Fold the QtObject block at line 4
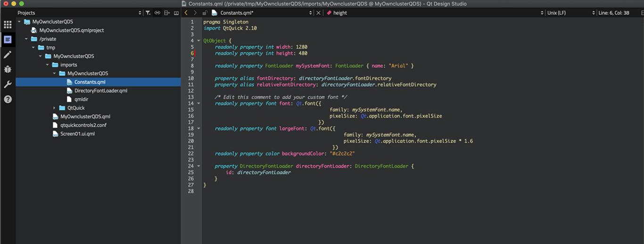This screenshot has width=644, height=244. (x=199, y=41)
